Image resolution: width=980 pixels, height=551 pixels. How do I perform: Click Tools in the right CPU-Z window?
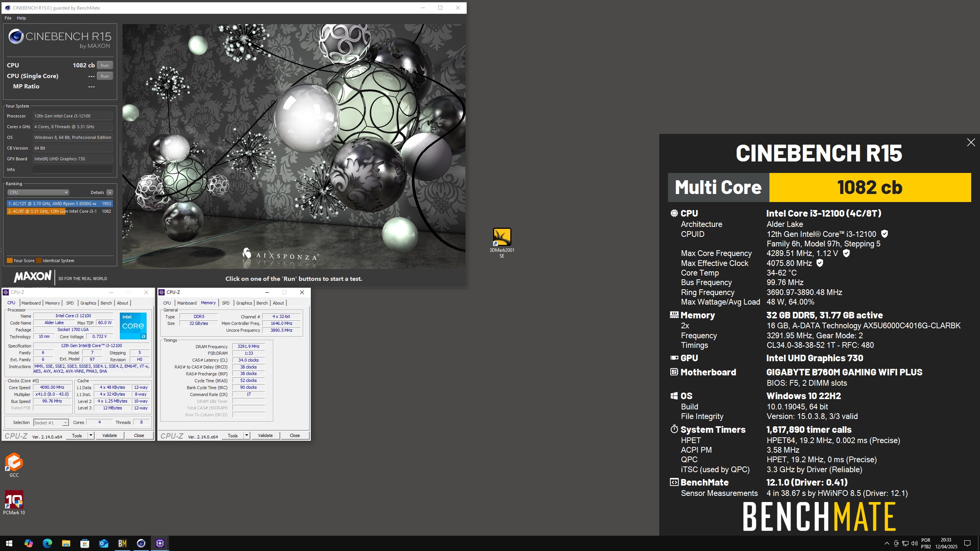tap(233, 435)
